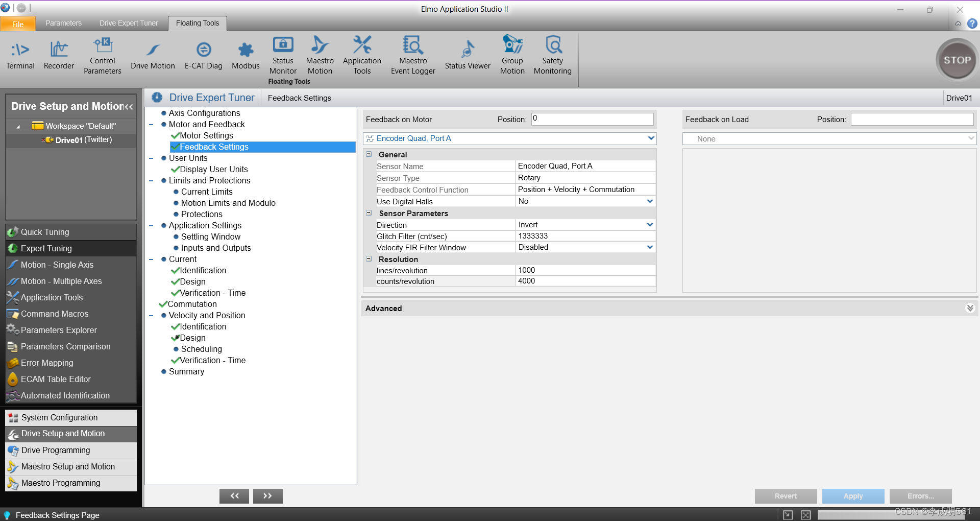Open the Group Motion tool

coord(512,56)
